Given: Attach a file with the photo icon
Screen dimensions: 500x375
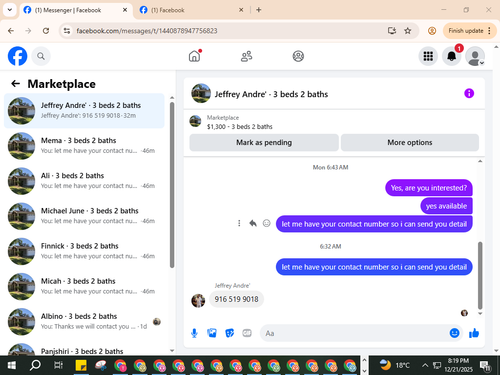Looking at the screenshot, I should point(212,333).
